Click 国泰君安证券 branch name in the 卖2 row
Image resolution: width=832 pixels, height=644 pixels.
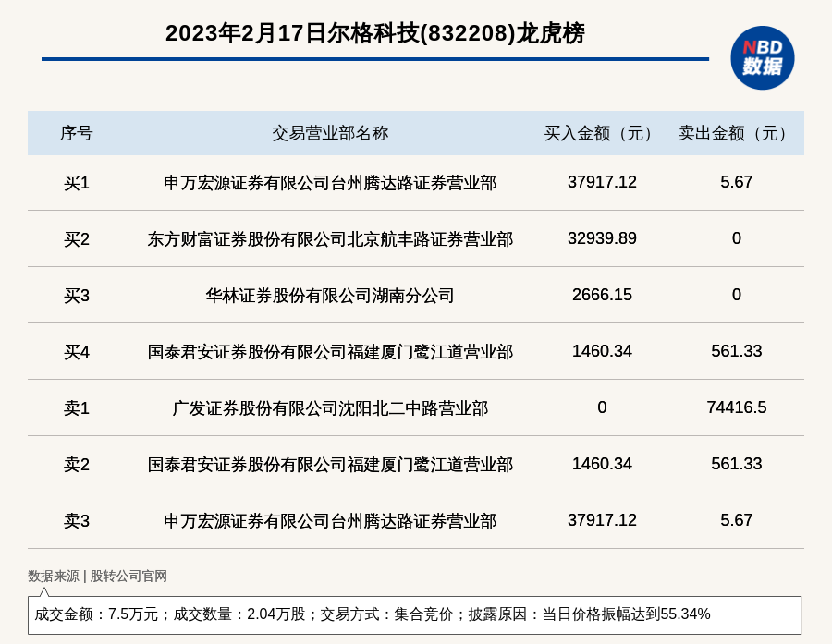point(330,464)
